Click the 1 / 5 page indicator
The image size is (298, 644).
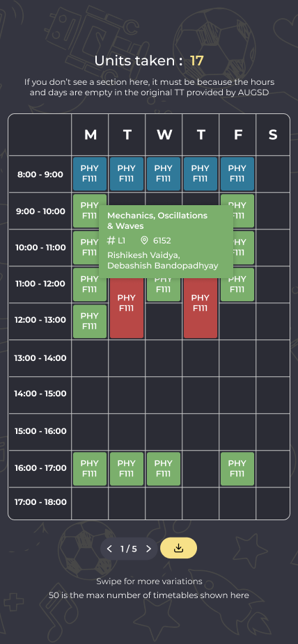coord(129,549)
